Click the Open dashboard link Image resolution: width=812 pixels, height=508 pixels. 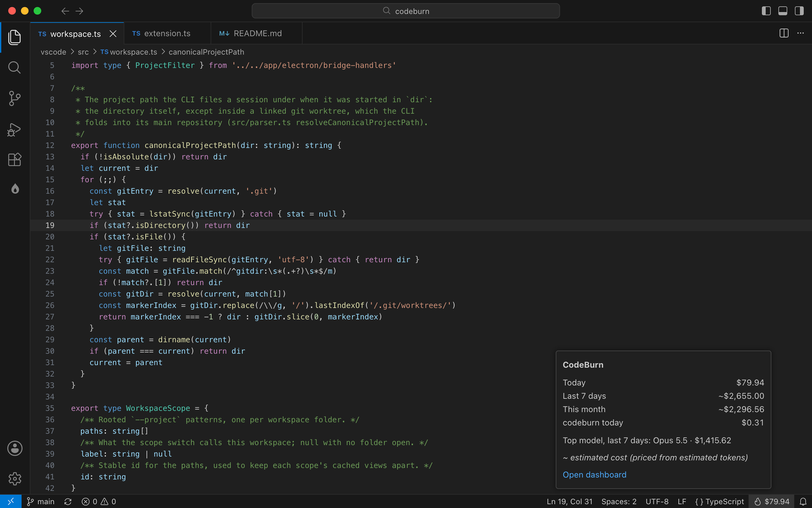point(594,474)
